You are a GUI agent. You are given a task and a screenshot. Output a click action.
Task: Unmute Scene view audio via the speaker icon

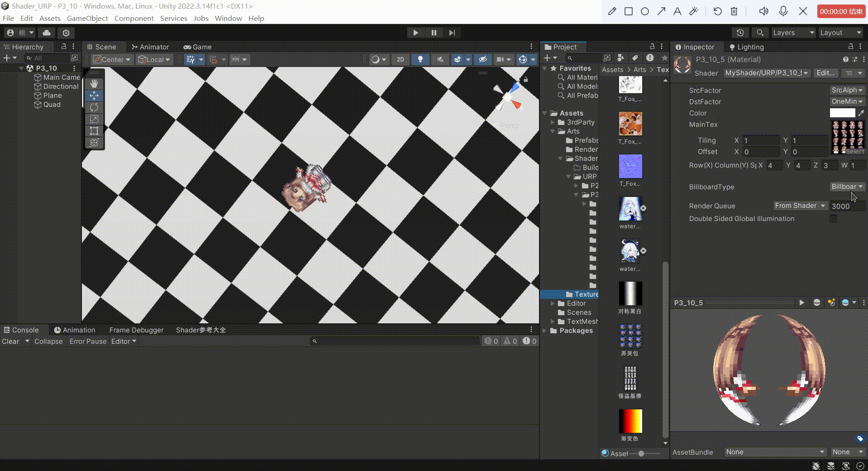click(x=440, y=59)
